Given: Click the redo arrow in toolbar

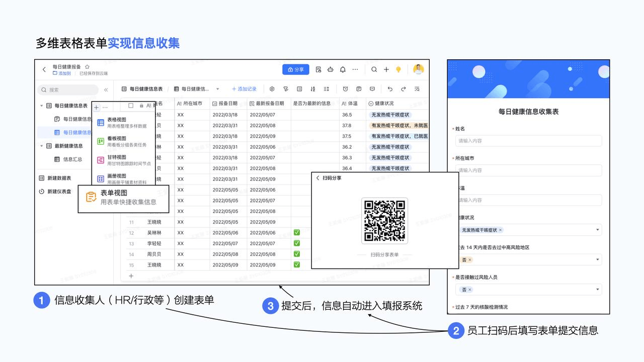Looking at the screenshot, I should point(403,89).
